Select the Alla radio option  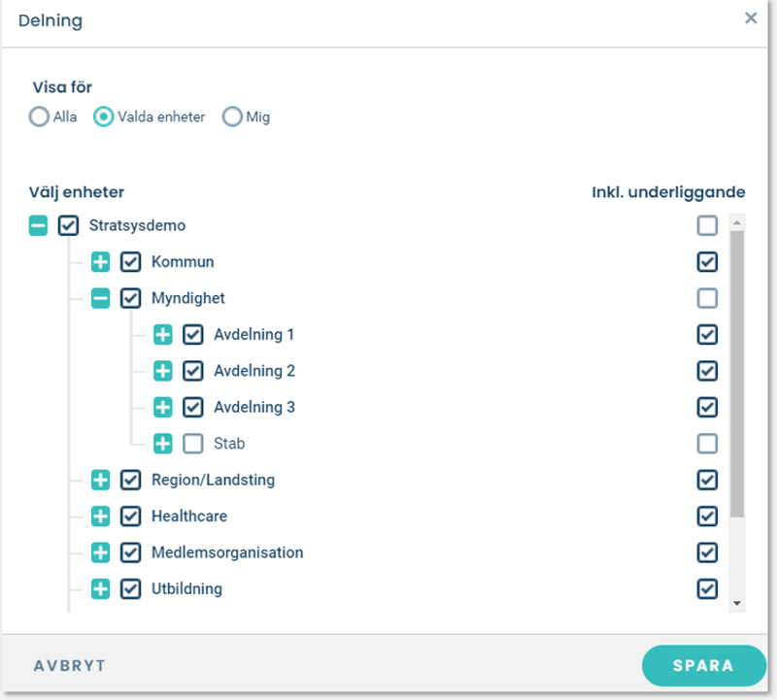coord(39,117)
